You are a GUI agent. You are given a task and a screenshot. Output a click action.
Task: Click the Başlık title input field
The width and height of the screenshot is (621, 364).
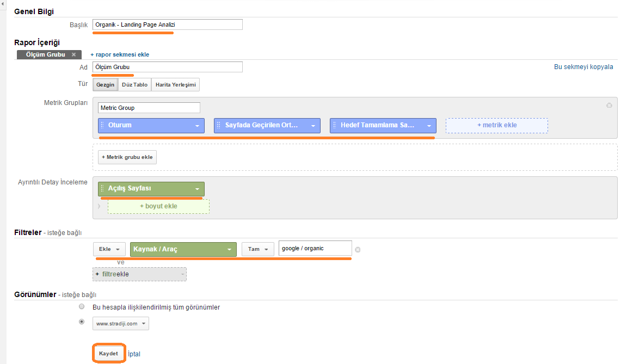167,24
